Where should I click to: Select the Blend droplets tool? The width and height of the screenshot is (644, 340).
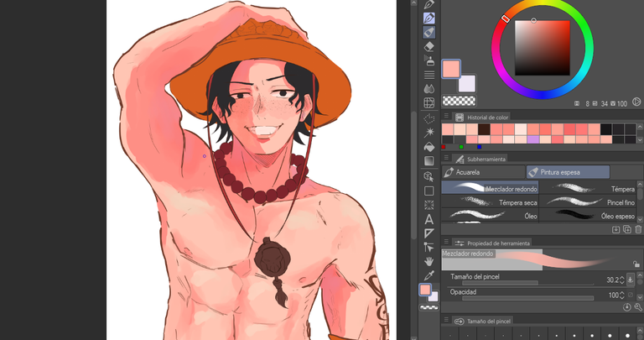click(429, 88)
